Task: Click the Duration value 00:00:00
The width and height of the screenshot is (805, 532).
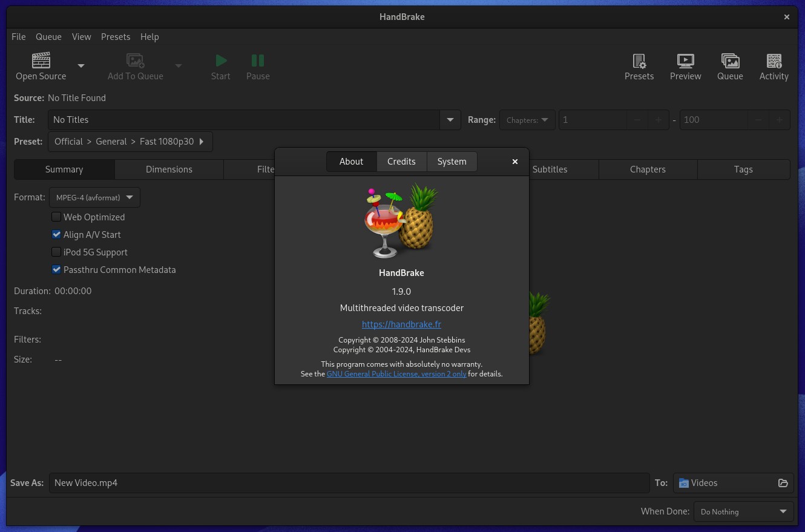Action: [x=73, y=291]
